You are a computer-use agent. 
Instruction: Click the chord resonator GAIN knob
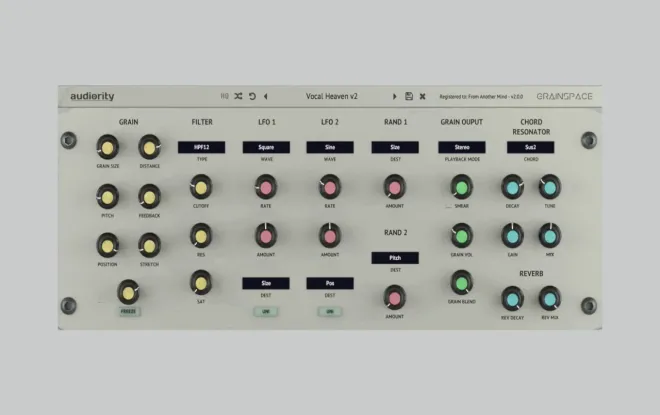[512, 236]
